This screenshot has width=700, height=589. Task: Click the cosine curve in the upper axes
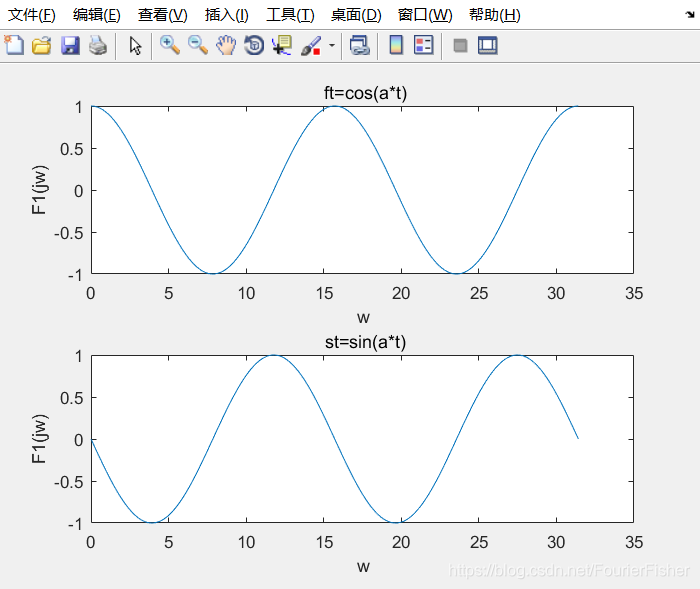(275, 190)
